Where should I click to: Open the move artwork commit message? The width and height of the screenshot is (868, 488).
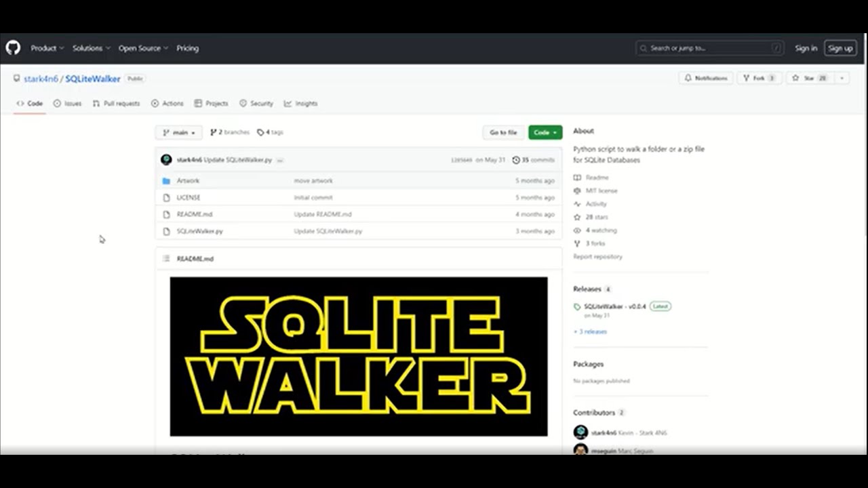[313, 181]
